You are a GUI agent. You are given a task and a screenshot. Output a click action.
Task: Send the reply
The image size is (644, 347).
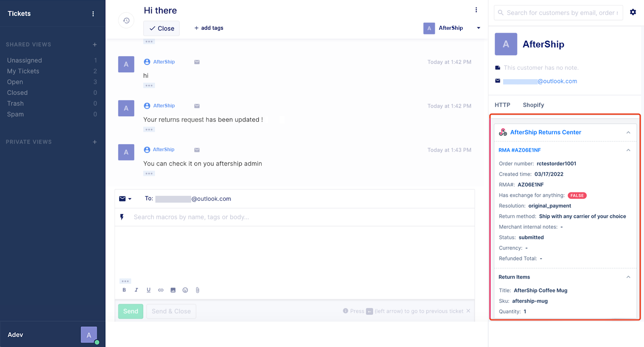(130, 311)
